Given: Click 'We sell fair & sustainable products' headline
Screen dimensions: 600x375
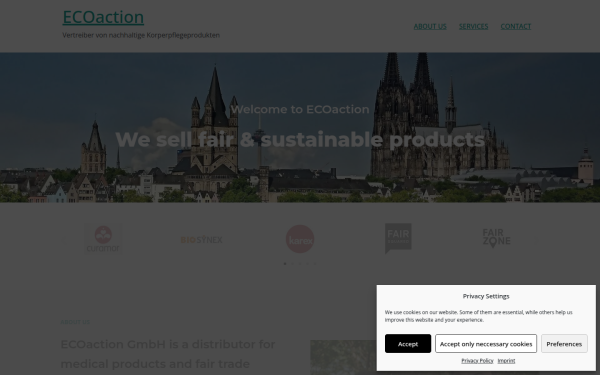Looking at the screenshot, I should pyautogui.click(x=300, y=139).
